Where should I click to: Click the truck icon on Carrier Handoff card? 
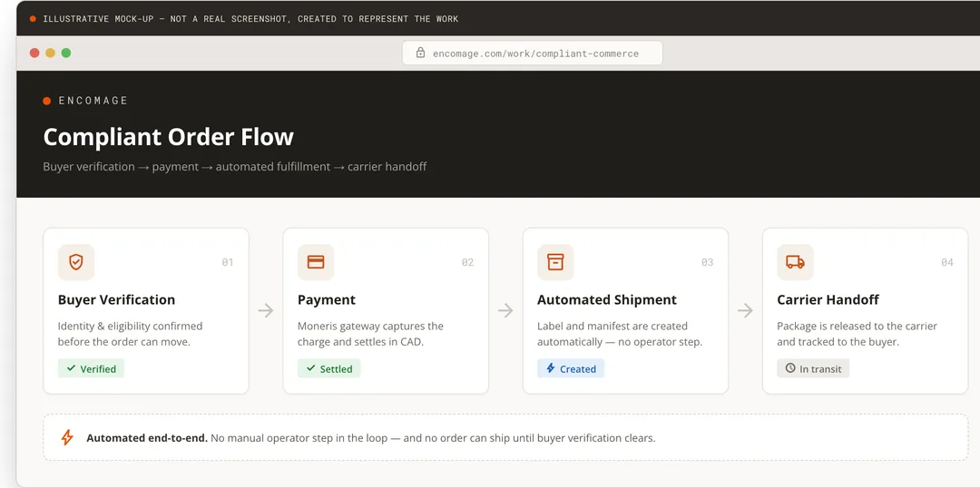click(x=795, y=262)
